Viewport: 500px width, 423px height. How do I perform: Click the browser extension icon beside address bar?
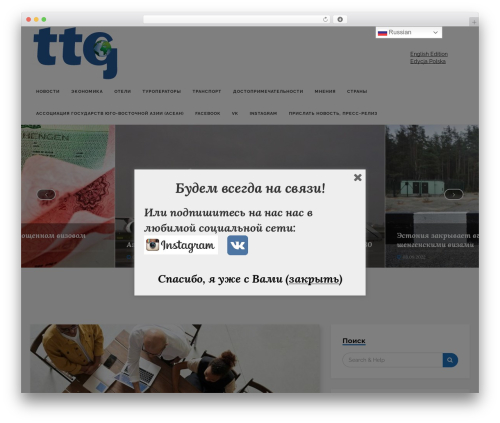[340, 19]
